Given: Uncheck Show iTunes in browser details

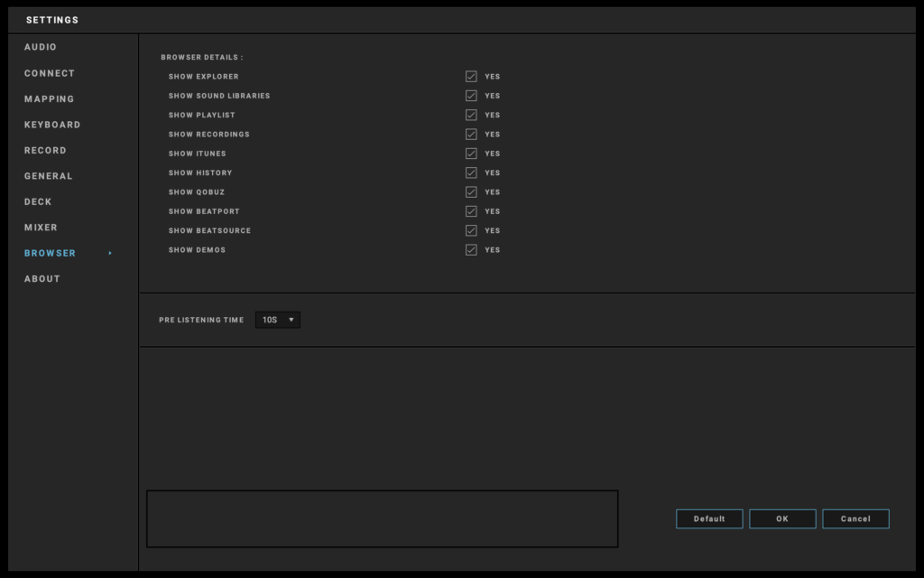Looking at the screenshot, I should pos(471,154).
